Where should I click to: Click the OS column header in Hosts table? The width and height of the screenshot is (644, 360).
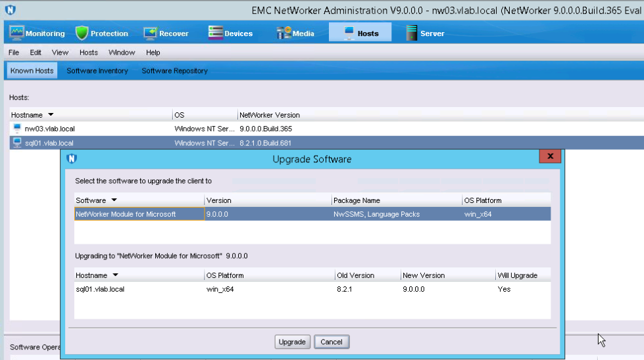(x=205, y=115)
